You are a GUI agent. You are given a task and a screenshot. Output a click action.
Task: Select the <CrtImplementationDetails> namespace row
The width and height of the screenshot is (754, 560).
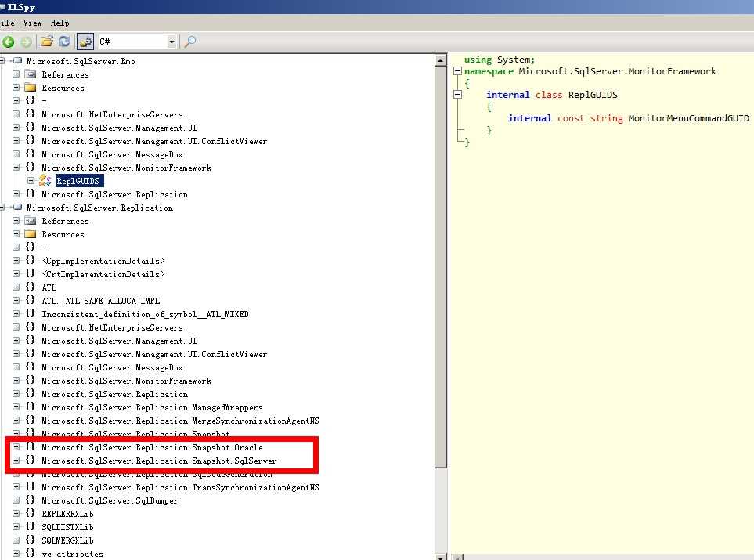[x=103, y=274]
